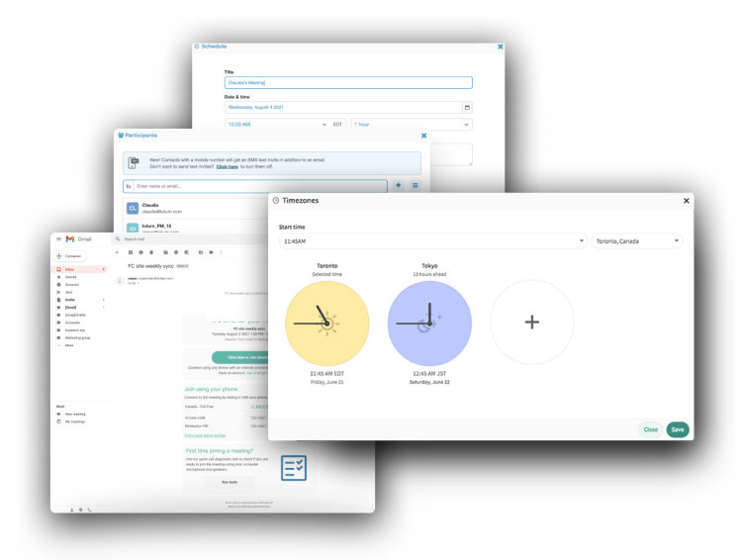This screenshot has width=735, height=560.
Task: Click the Run tests button in email
Action: pos(230,482)
